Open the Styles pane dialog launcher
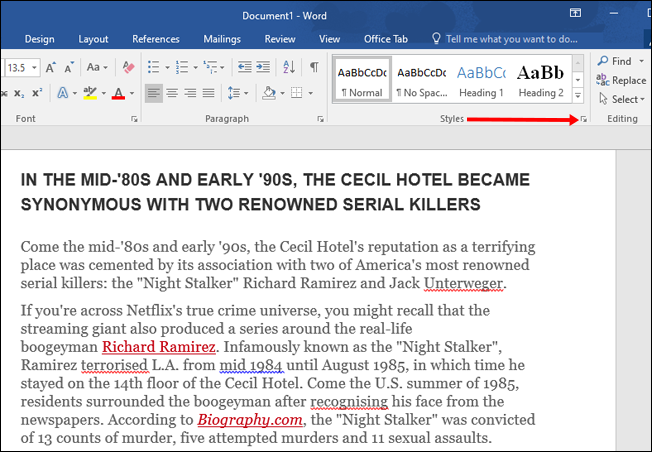652x452 pixels. [584, 119]
